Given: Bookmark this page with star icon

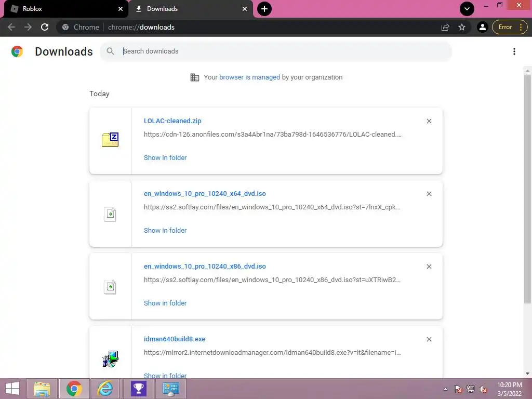Looking at the screenshot, I should click(x=462, y=27).
